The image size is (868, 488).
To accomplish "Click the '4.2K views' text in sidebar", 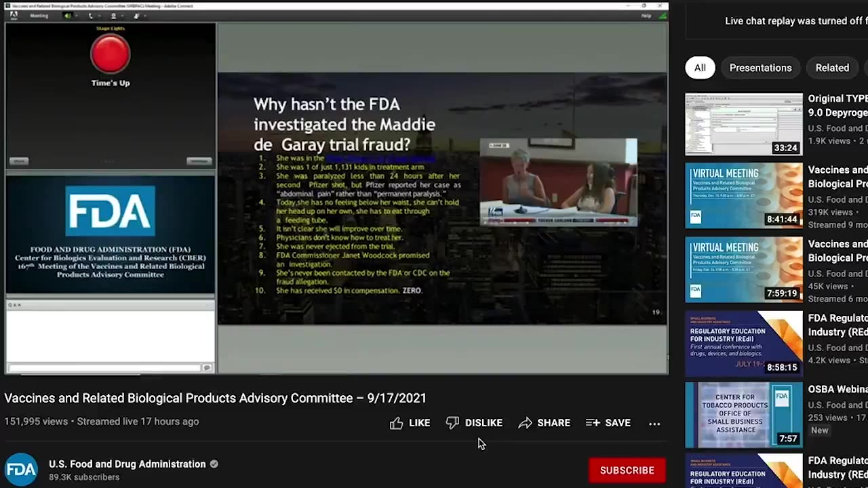I will click(829, 360).
